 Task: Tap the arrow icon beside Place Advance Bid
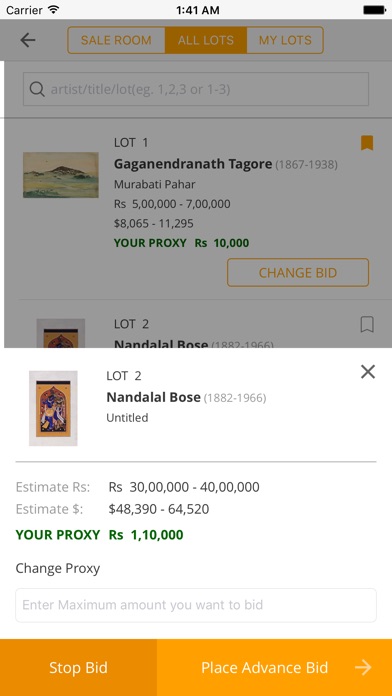click(363, 668)
